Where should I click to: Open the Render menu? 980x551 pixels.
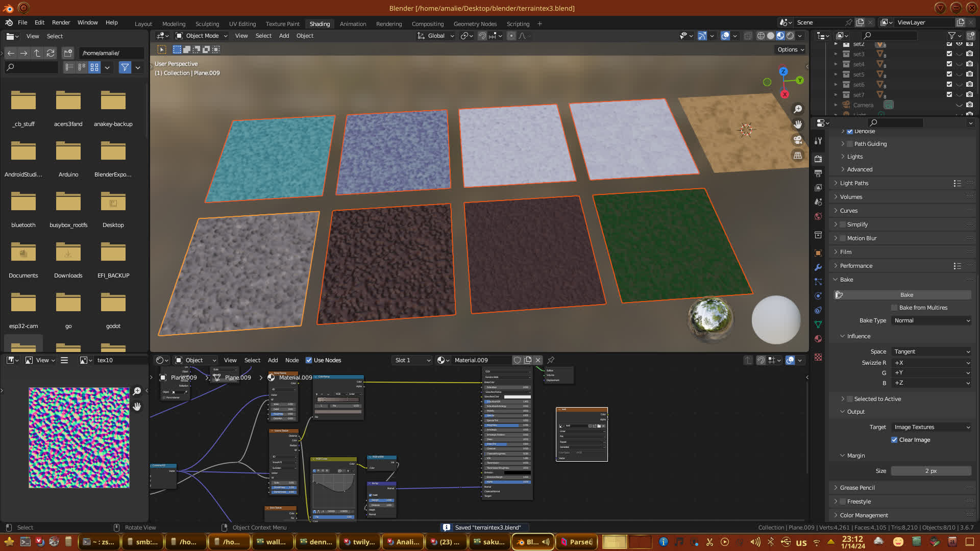coord(61,22)
